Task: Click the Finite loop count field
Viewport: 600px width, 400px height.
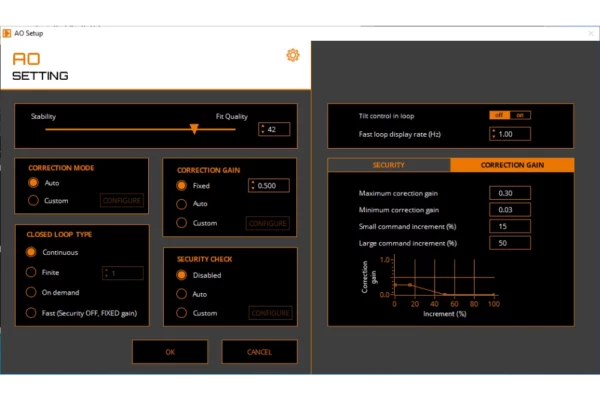Action: (123, 273)
